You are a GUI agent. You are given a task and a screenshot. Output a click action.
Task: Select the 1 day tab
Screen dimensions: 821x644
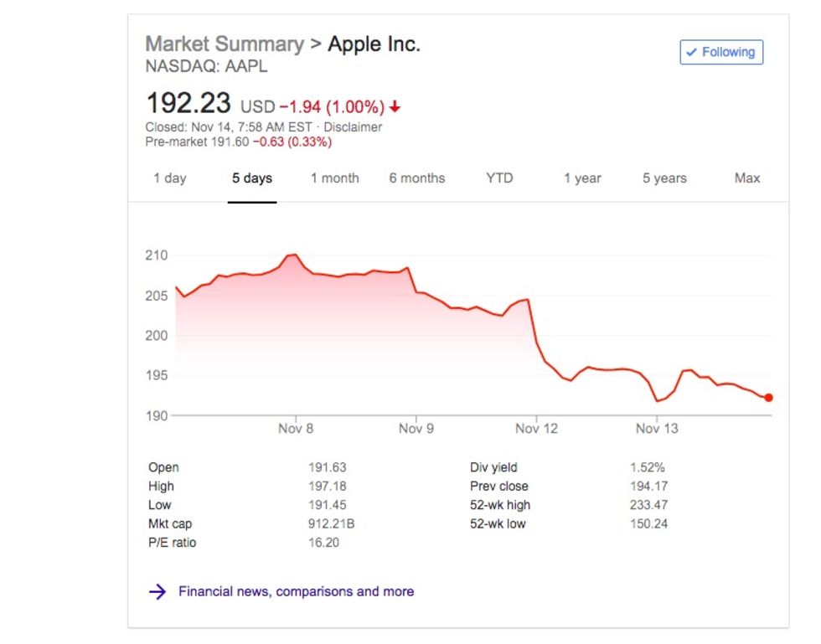[169, 178]
